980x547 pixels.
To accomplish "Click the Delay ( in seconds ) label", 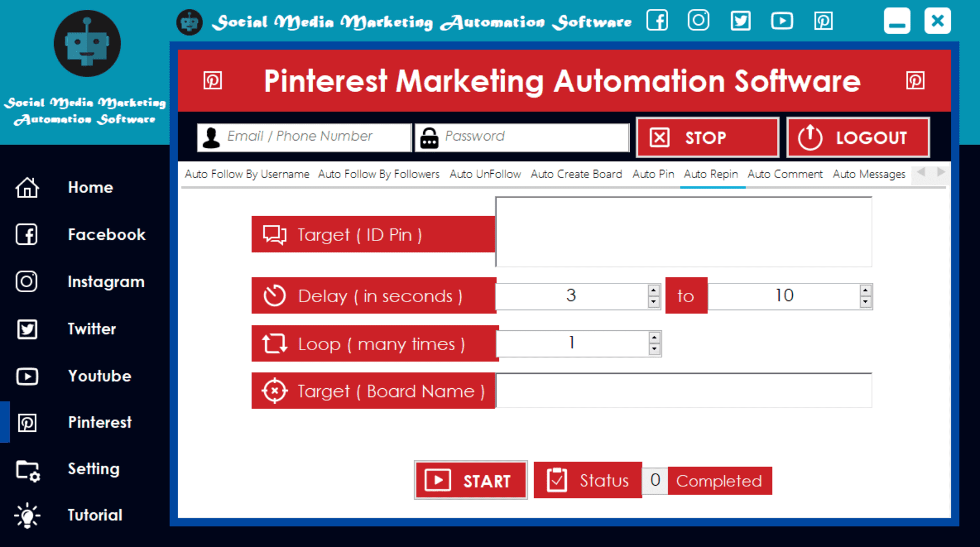I will pyautogui.click(x=374, y=296).
